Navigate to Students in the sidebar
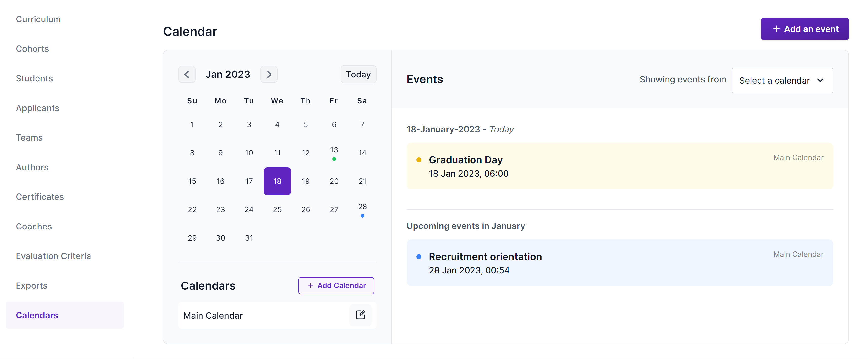This screenshot has height=359, width=868. [34, 78]
